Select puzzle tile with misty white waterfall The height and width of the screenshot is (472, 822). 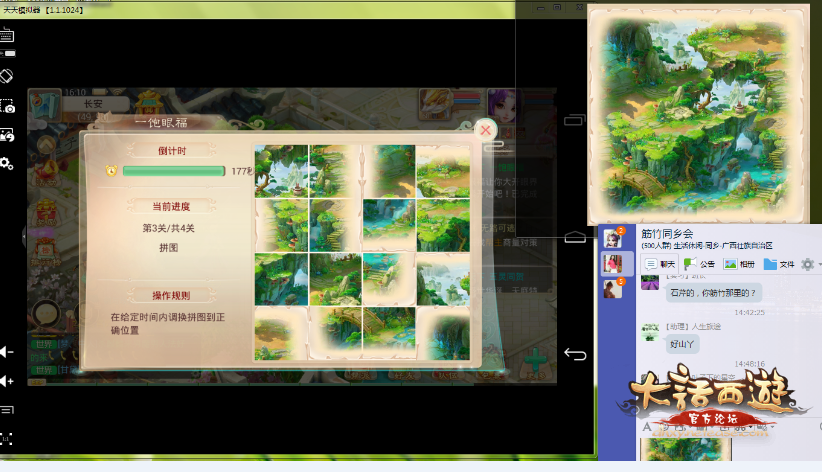point(443,280)
